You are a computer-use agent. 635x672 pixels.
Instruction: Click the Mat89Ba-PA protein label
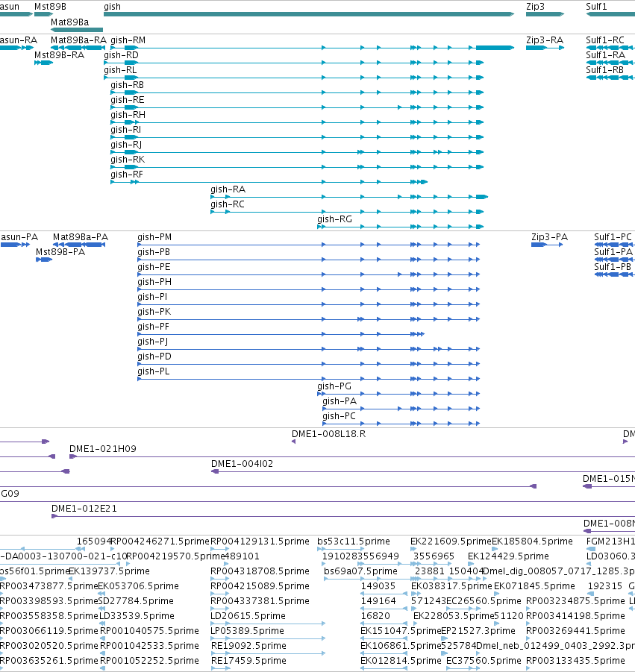point(81,237)
